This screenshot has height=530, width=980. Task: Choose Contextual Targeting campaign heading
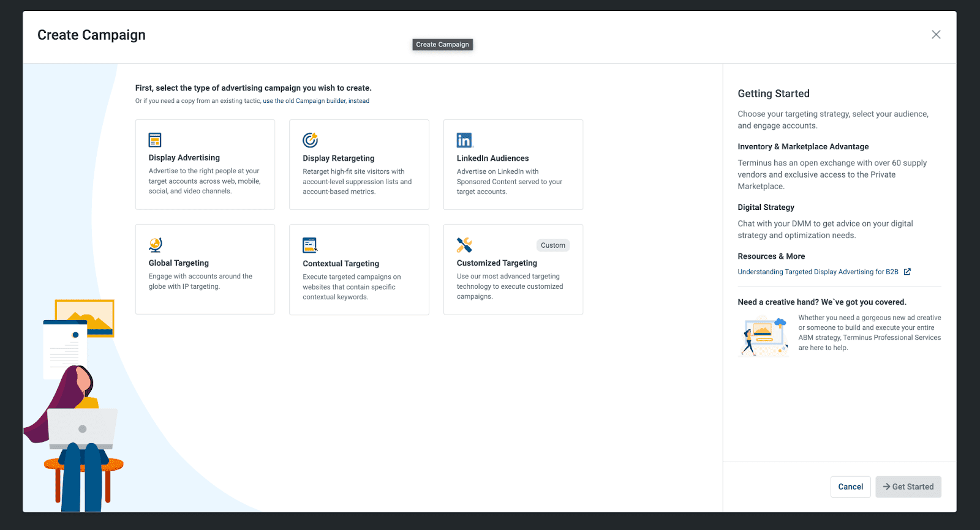coord(341,264)
